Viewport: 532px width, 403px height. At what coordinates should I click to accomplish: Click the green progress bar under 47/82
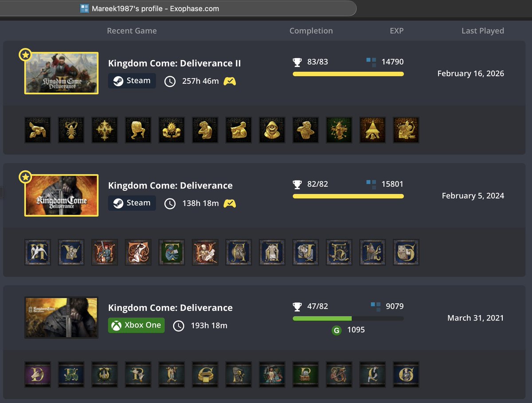pyautogui.click(x=348, y=318)
